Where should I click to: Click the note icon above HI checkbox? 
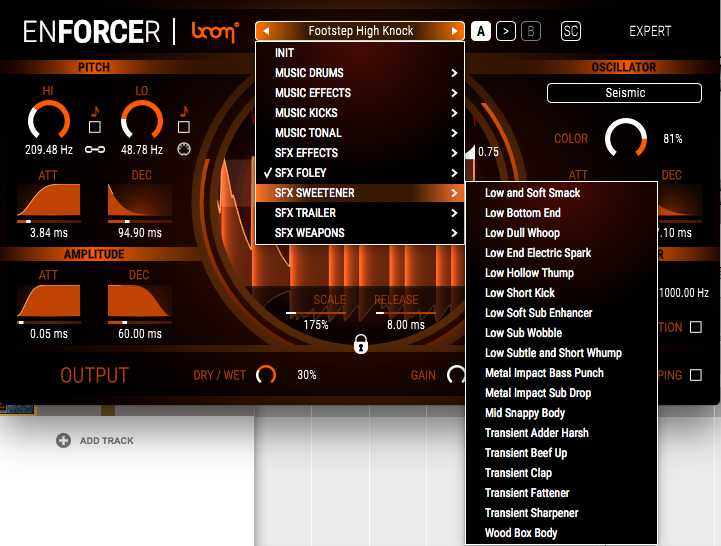tap(95, 112)
